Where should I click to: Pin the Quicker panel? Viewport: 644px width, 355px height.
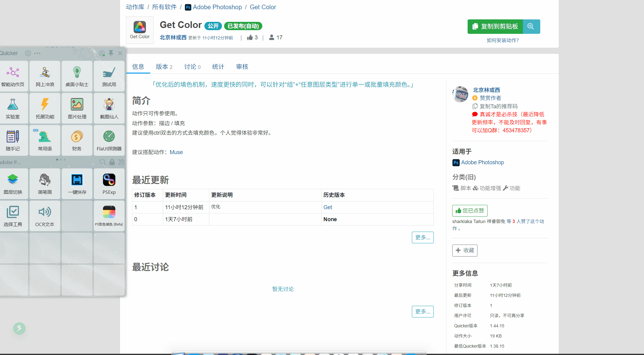(111, 53)
